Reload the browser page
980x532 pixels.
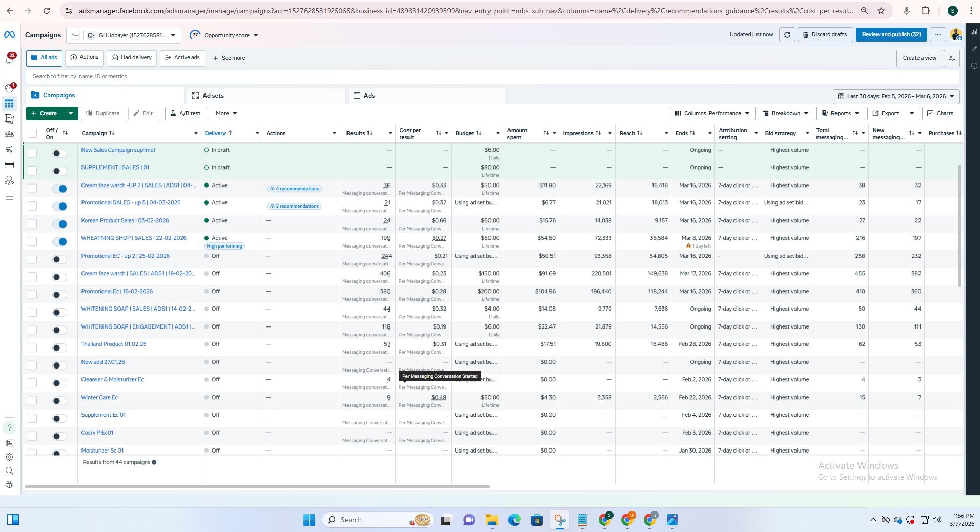tap(47, 11)
